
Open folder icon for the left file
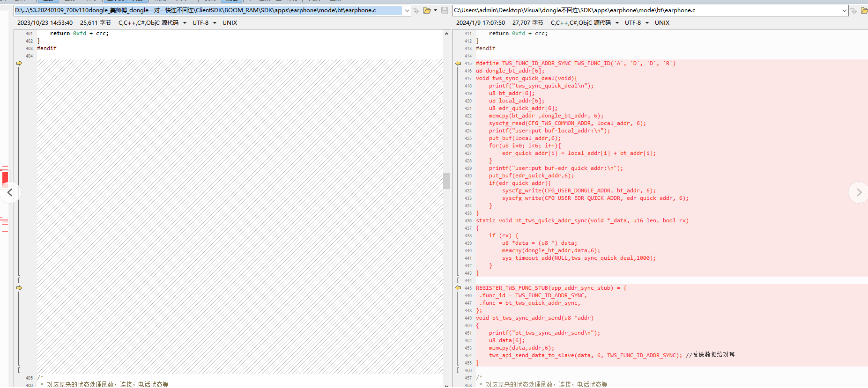click(427, 10)
